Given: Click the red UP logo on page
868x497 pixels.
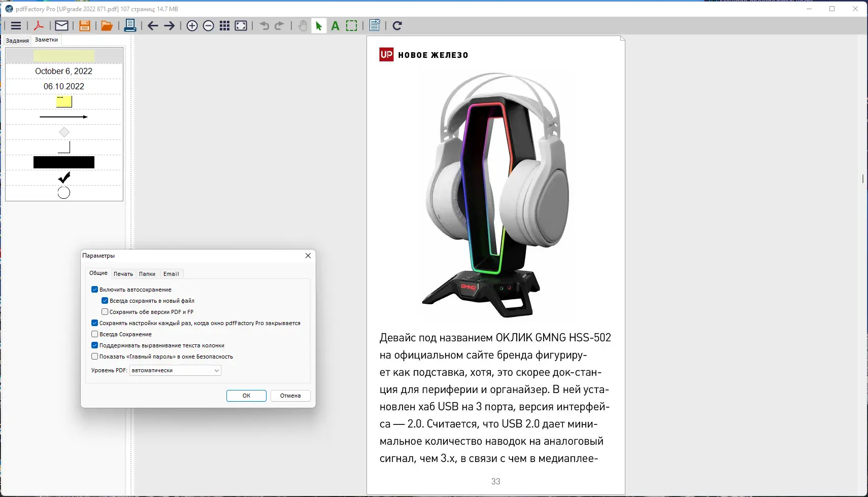Looking at the screenshot, I should tap(386, 55).
